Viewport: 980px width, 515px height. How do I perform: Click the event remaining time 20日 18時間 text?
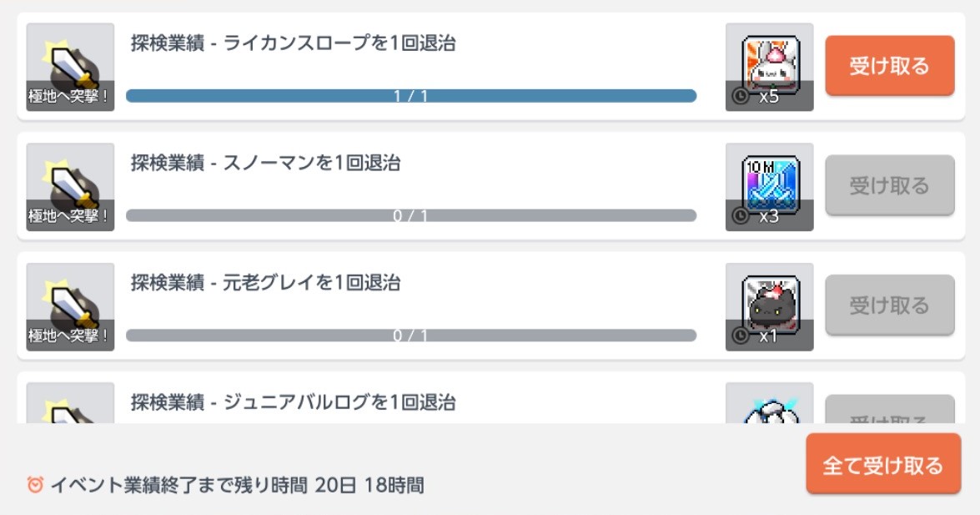369,485
